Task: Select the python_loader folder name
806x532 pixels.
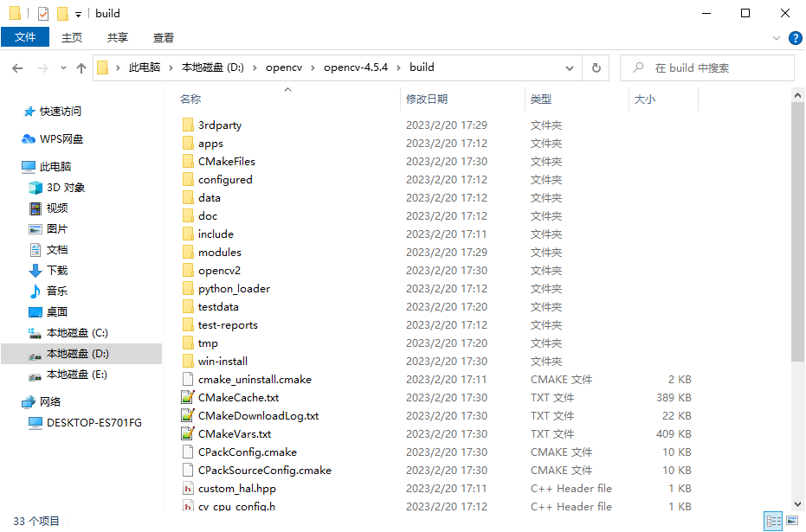Action: click(234, 289)
